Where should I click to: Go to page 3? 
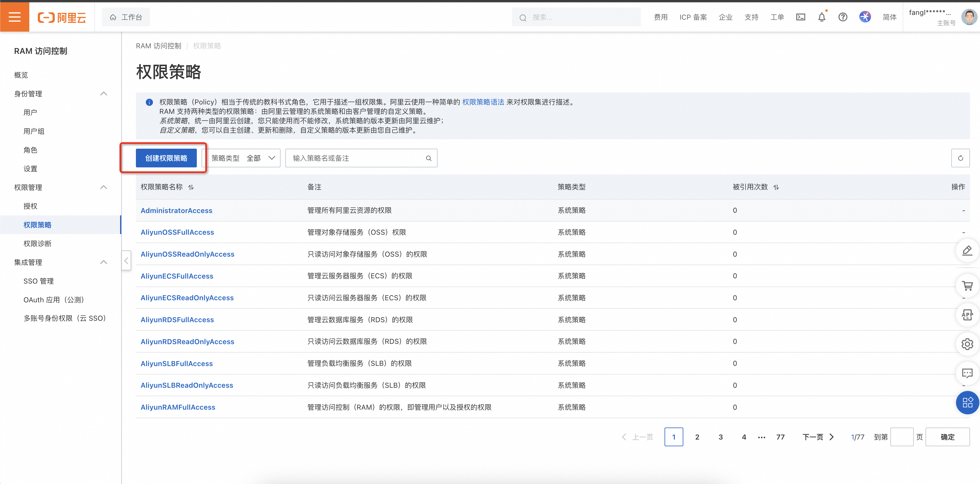coord(721,437)
